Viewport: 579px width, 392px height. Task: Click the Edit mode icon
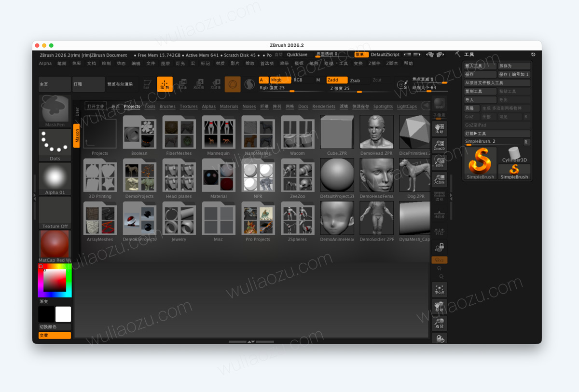(147, 84)
